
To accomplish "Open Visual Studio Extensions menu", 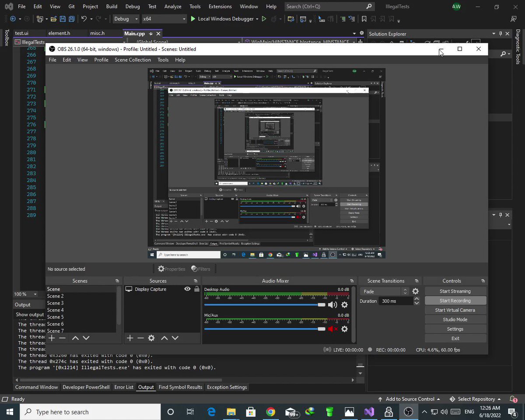I will (x=220, y=7).
